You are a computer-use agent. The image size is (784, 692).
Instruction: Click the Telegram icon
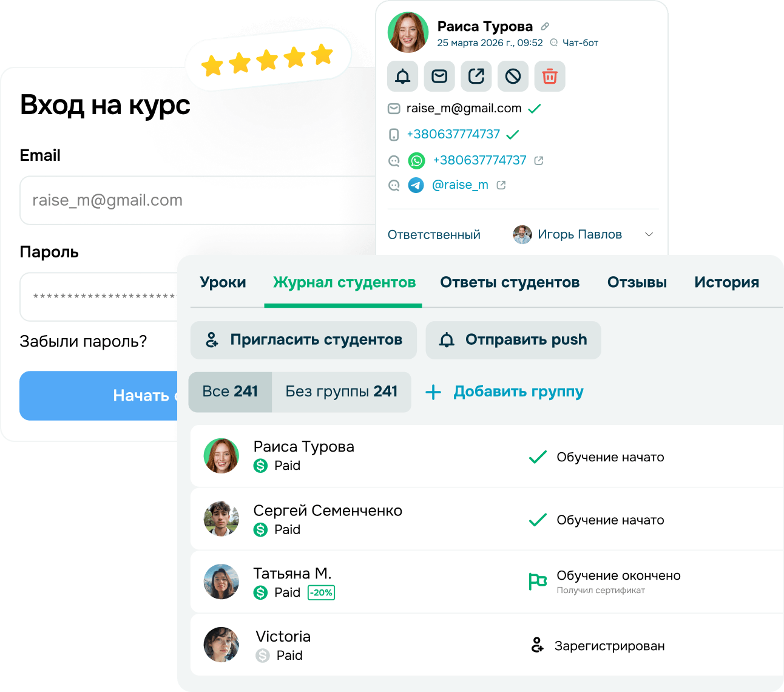pos(416,185)
